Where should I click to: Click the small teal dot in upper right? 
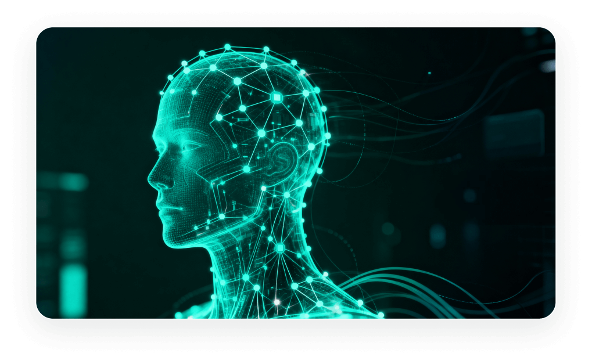click(x=429, y=73)
